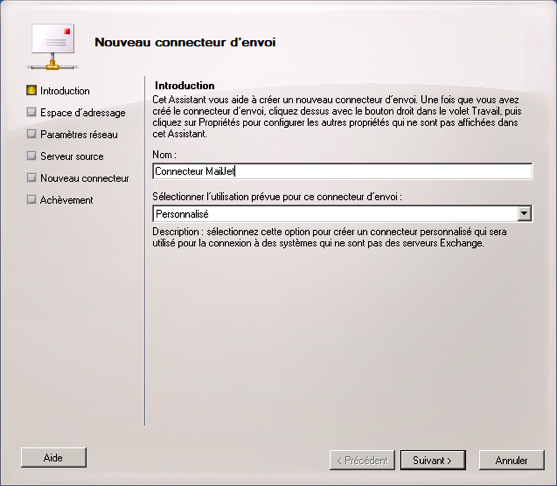Select the Nouveau connecteur step label
This screenshot has width=557, height=486.
tap(85, 178)
